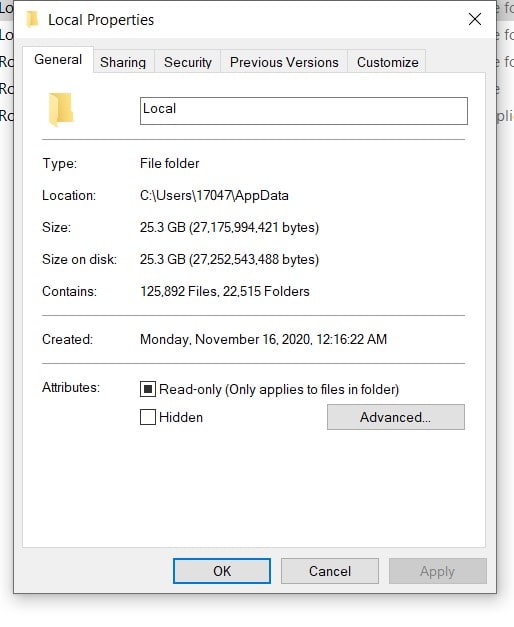Click the Cancel button

pos(330,571)
